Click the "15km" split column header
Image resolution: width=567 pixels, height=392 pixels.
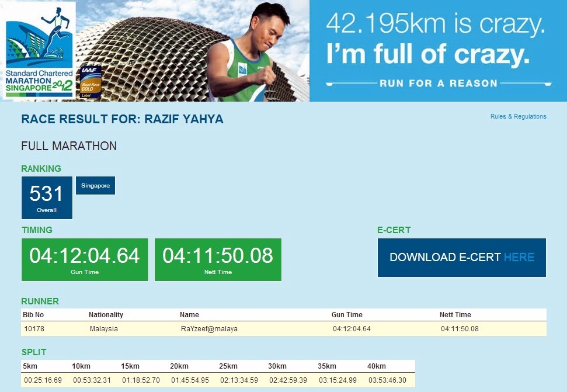pyautogui.click(x=130, y=366)
